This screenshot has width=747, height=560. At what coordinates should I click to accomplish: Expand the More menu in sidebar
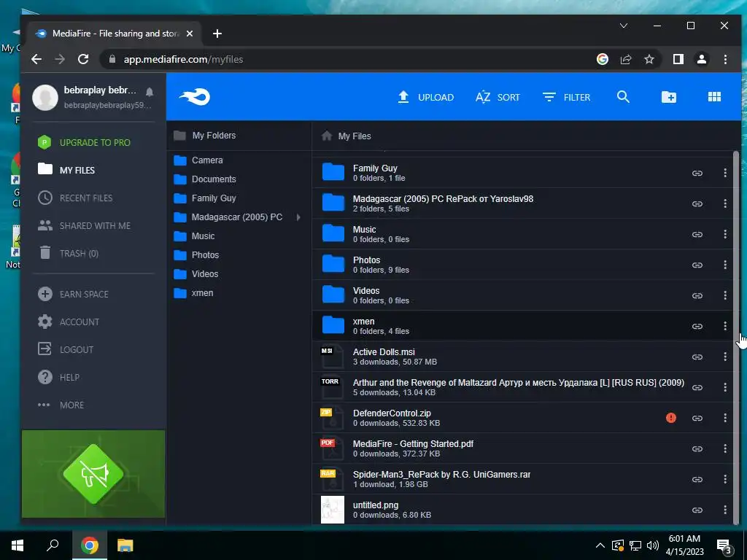pos(61,405)
